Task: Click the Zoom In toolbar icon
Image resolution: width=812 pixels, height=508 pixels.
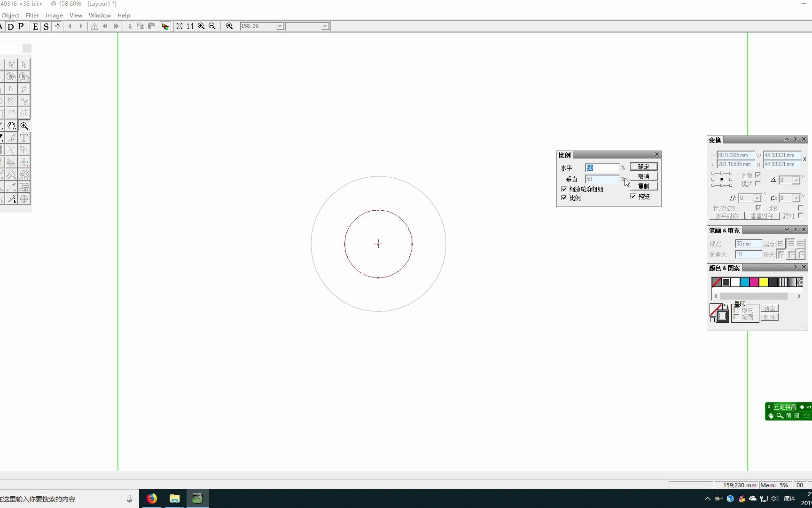Action: pyautogui.click(x=201, y=26)
